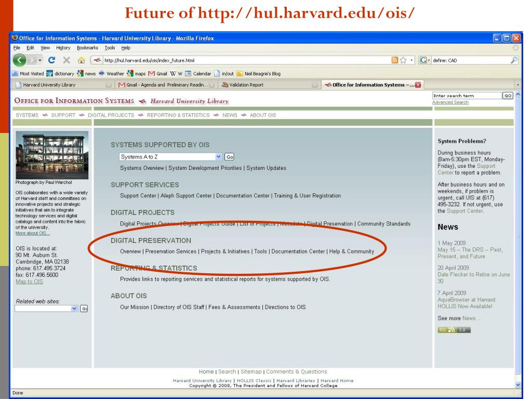Open the search engine selector dropdown
The height and width of the screenshot is (399, 532).
[x=429, y=60]
